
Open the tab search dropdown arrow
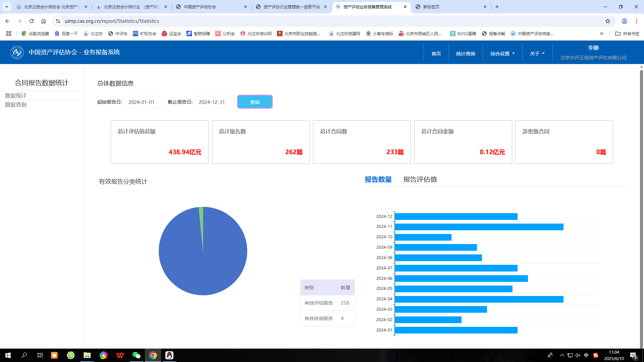coord(6,7)
